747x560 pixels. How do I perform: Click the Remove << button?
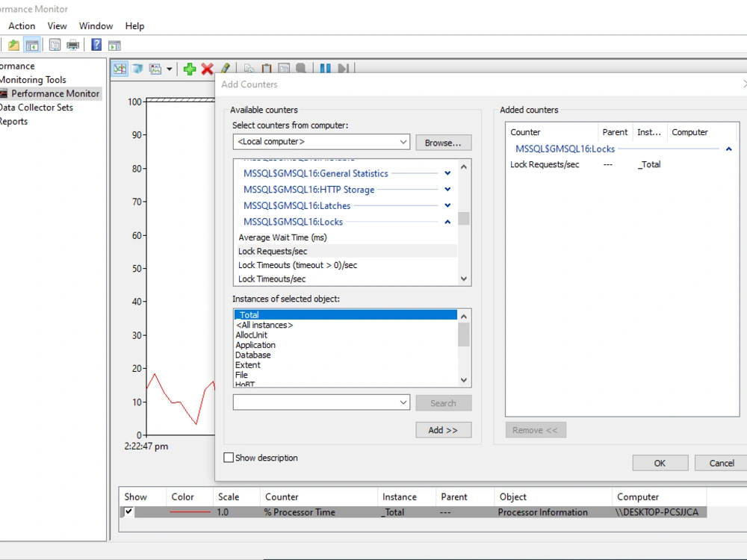(x=536, y=430)
